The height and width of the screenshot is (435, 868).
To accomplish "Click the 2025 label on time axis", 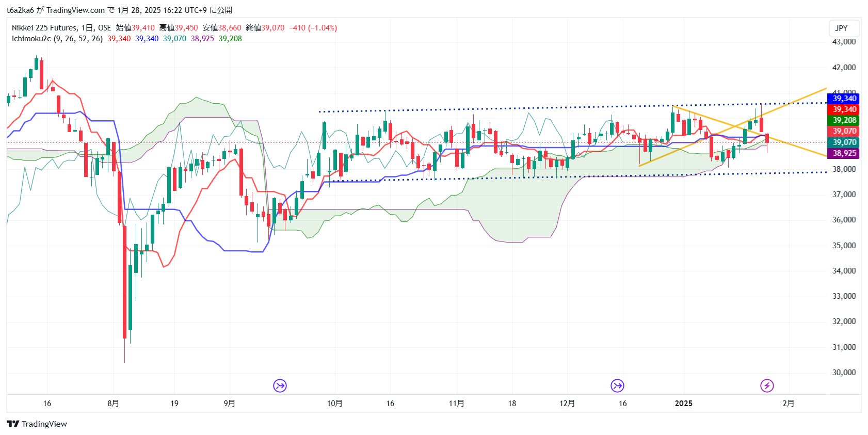I will (x=684, y=404).
